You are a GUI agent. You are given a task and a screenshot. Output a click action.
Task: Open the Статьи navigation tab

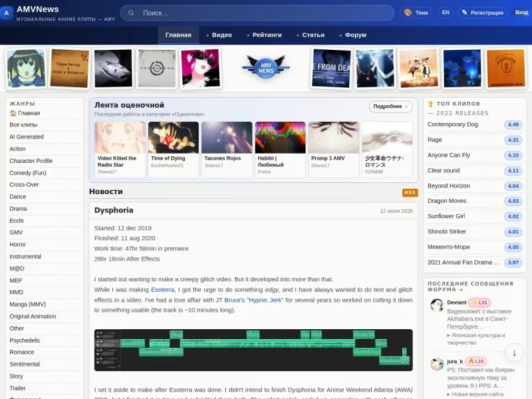coord(311,35)
